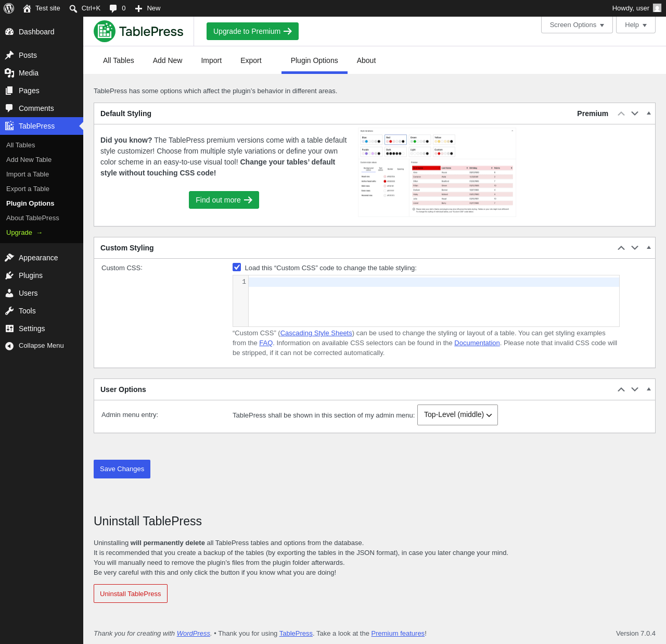Open the Test site home icon

point(27,8)
